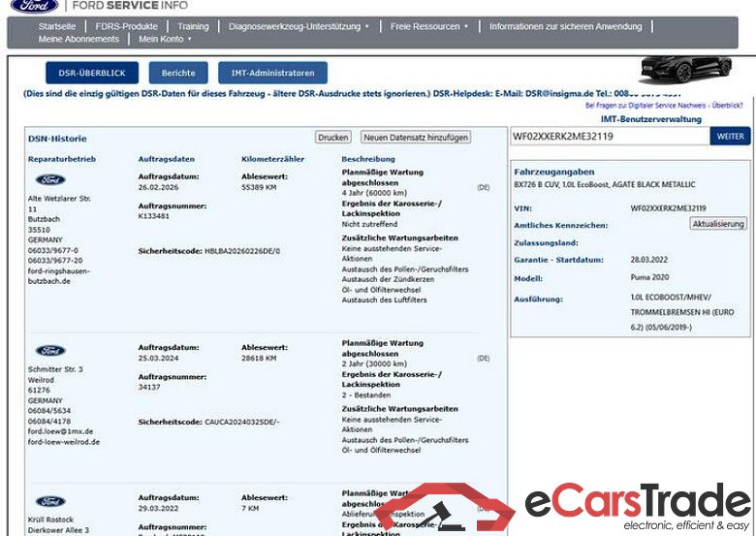Click order number 34137
The width and height of the screenshot is (756, 536).
(149, 387)
